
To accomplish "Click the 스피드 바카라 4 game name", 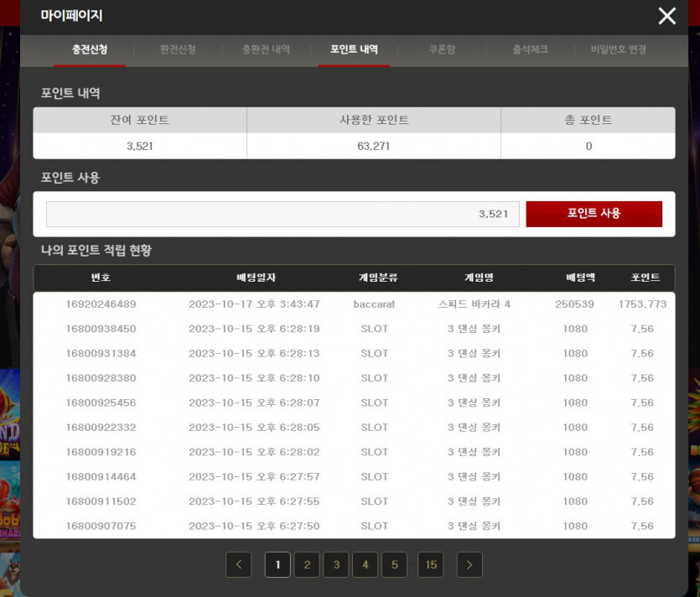I will pyautogui.click(x=474, y=304).
